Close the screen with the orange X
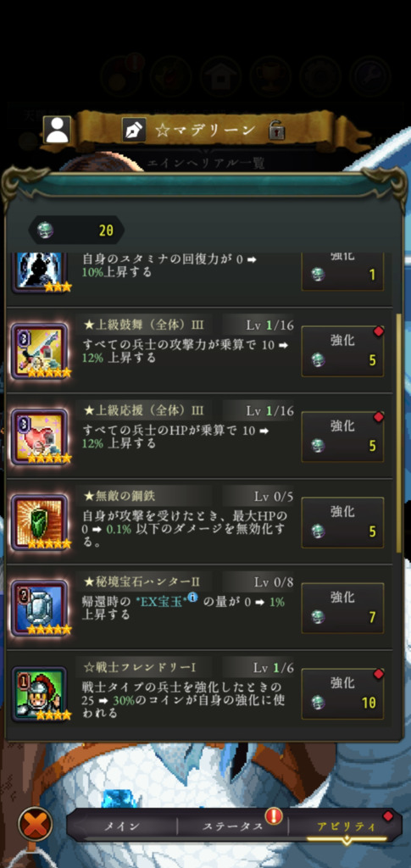The width and height of the screenshot is (411, 868). pyautogui.click(x=36, y=826)
